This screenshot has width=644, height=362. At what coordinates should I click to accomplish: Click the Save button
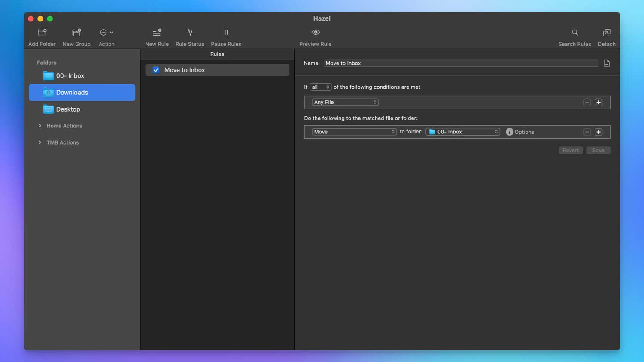598,151
